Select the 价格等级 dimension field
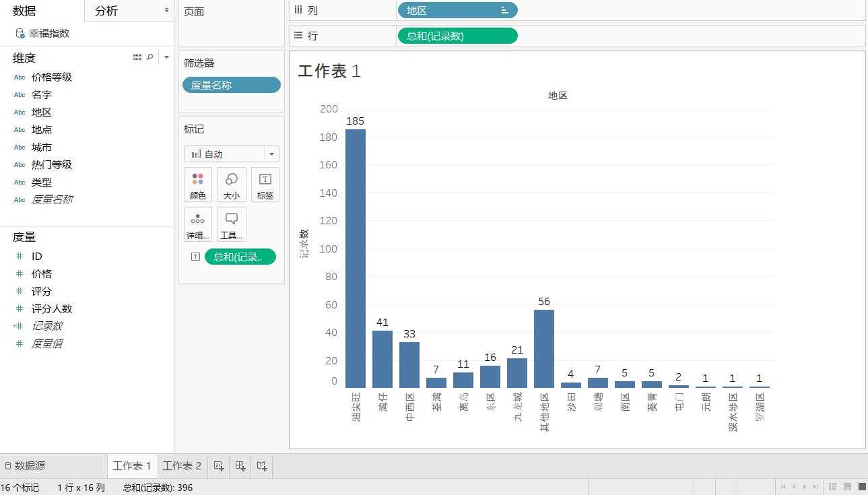The image size is (868, 495). pyautogui.click(x=52, y=77)
